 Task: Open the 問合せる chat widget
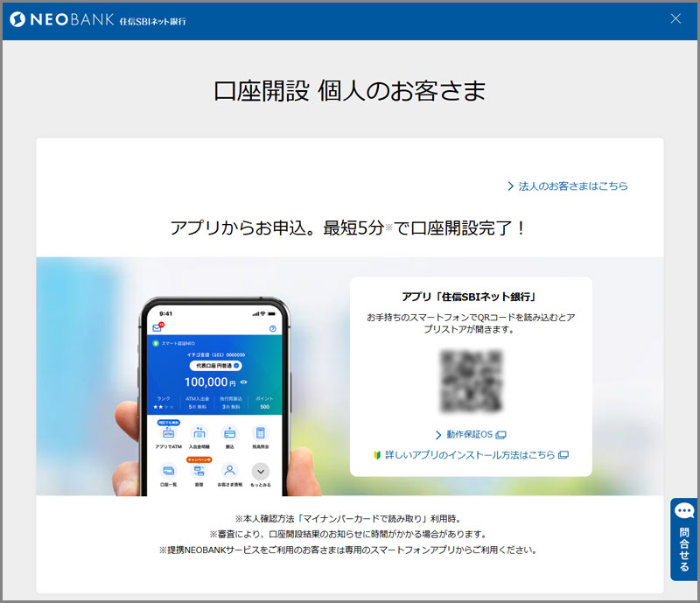pos(683,540)
